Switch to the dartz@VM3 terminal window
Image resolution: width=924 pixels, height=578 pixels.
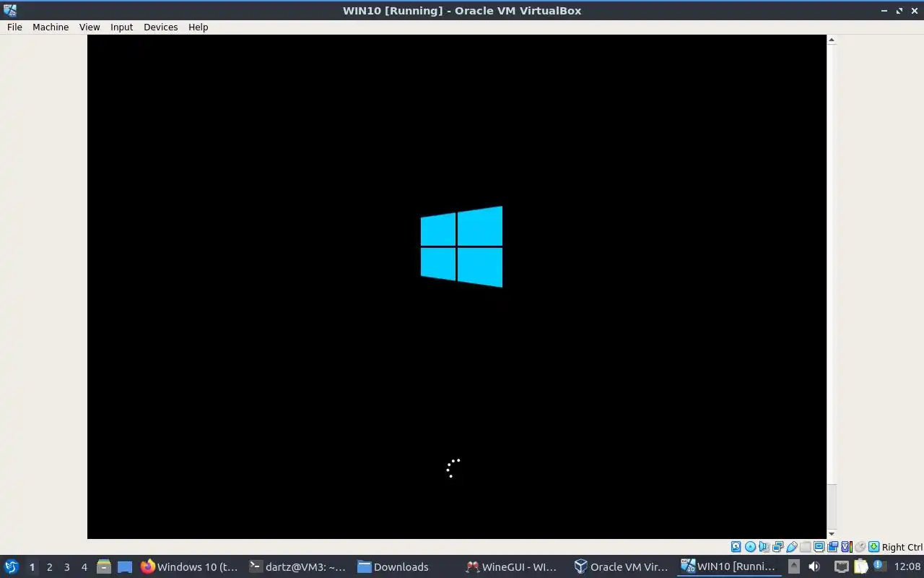click(x=297, y=566)
